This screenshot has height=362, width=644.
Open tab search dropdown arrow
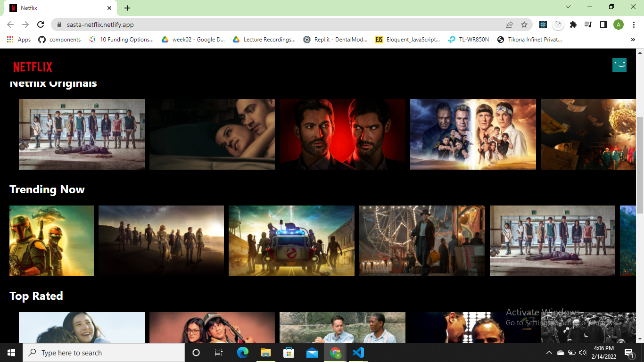point(568,7)
